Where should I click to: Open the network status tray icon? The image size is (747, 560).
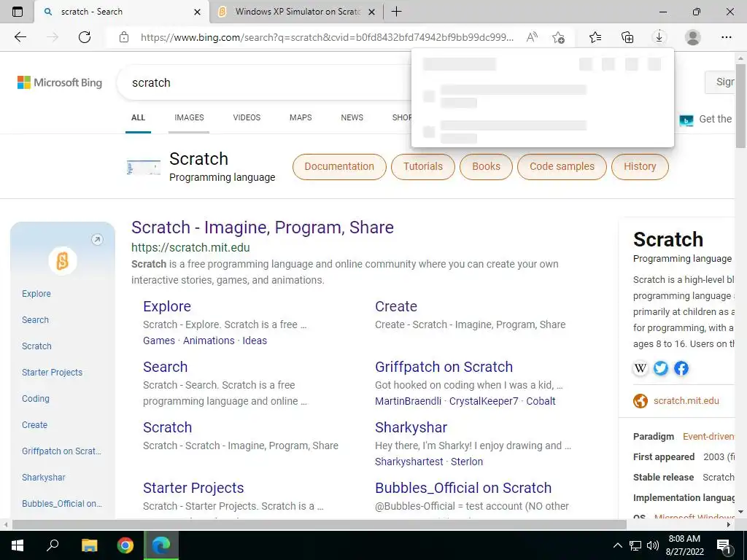[x=635, y=545]
